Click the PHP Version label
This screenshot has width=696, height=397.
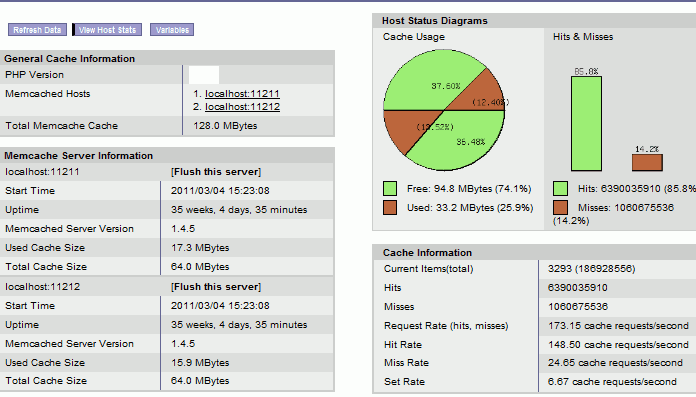point(35,75)
